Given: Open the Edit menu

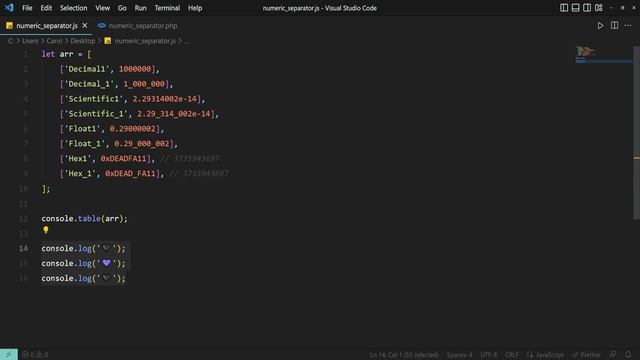Looking at the screenshot, I should (46, 8).
